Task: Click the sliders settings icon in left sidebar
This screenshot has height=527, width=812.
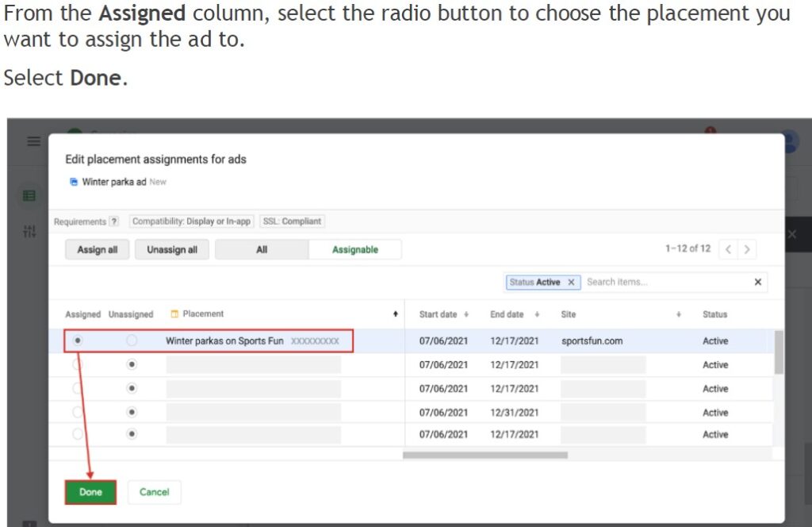Action: click(29, 231)
